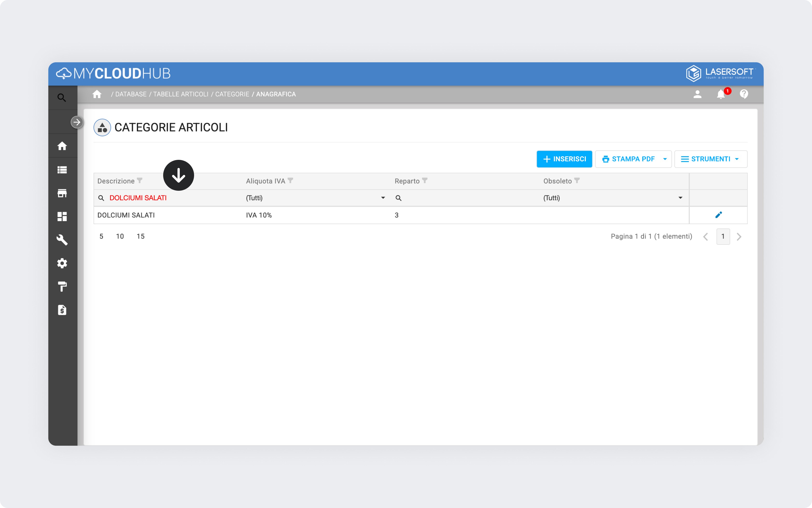The width and height of the screenshot is (812, 508).
Task: Click the help question mark icon
Action: (x=744, y=94)
